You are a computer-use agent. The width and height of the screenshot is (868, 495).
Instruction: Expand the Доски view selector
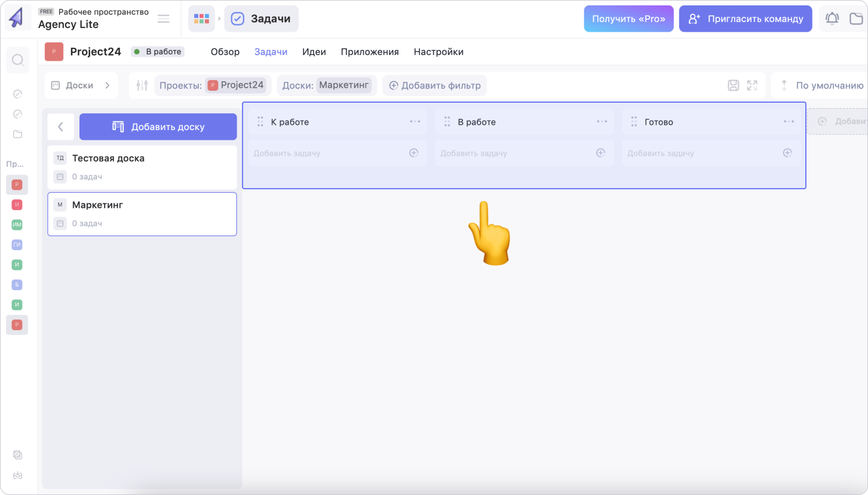pos(81,85)
